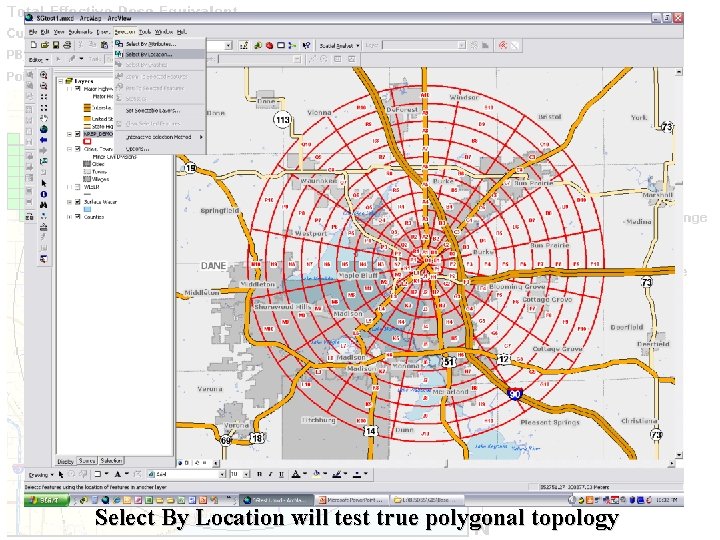This screenshot has width=720, height=540.
Task: Click the Surface Water blue symbol swatch
Action: point(87,209)
